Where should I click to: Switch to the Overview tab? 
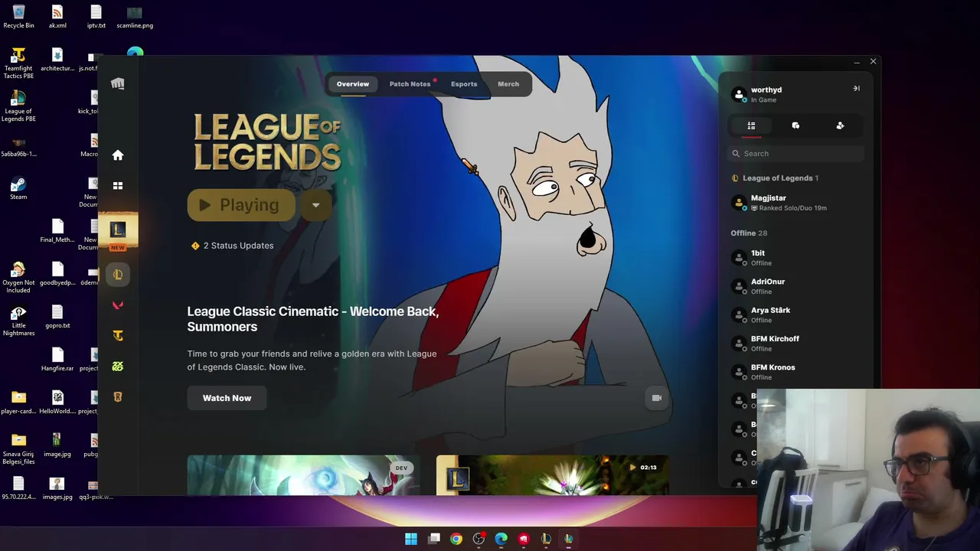pyautogui.click(x=353, y=84)
